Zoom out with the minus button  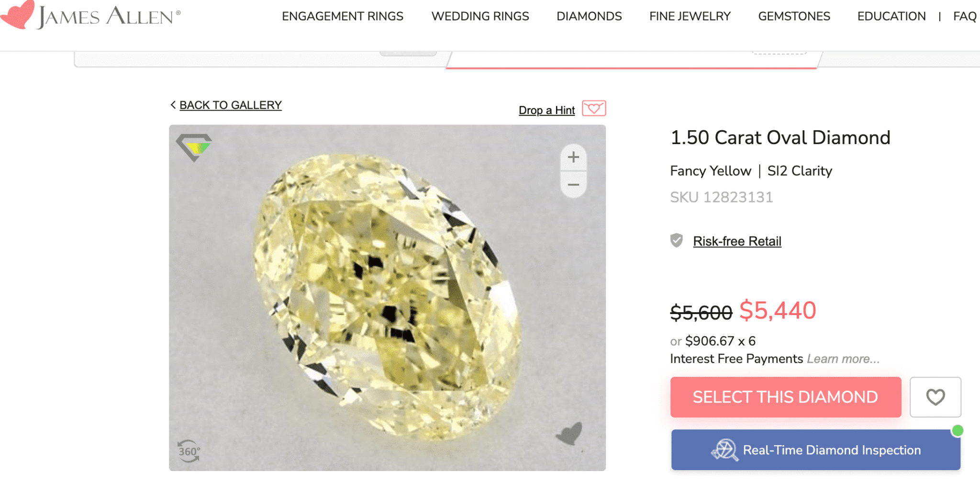(x=573, y=185)
